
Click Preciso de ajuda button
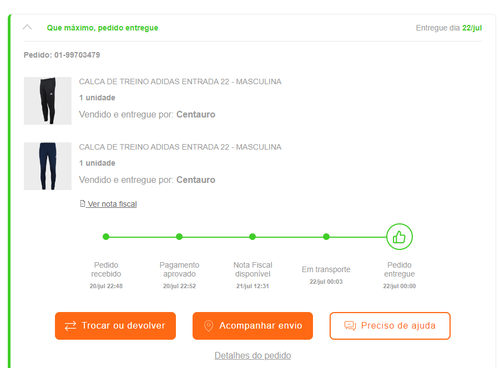pos(390,326)
